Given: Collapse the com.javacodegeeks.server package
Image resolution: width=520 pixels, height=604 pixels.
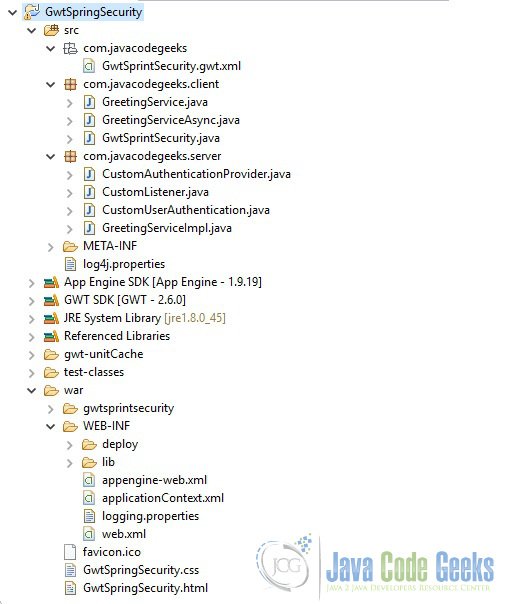Looking at the screenshot, I should (x=50, y=156).
